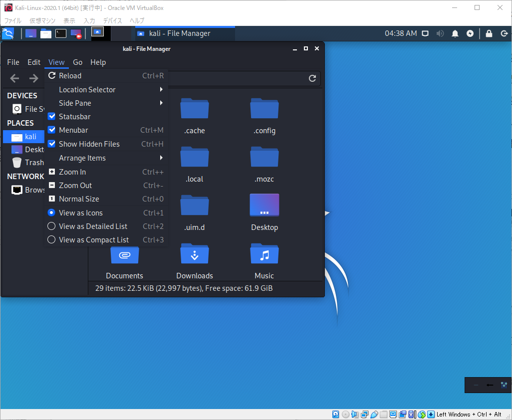Expand the Side Pane submenu
Screen dimensions: 512x420
pyautogui.click(x=106, y=103)
